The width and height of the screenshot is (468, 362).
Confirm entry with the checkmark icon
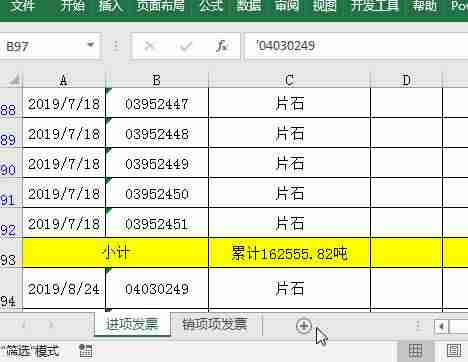point(186,46)
